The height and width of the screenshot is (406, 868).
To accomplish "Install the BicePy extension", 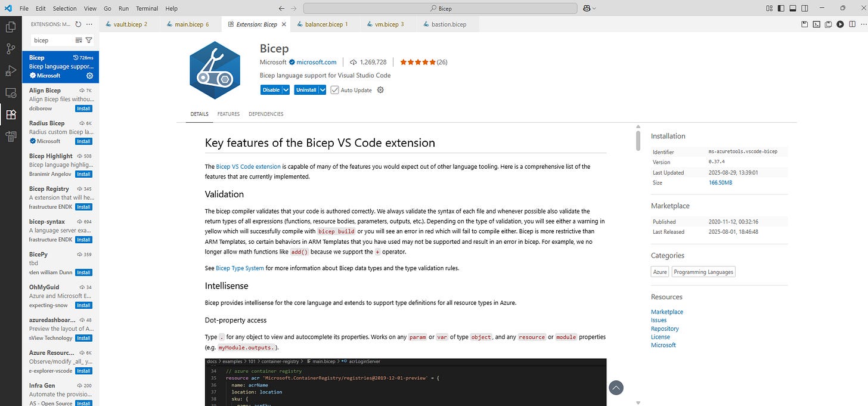I will [x=83, y=272].
